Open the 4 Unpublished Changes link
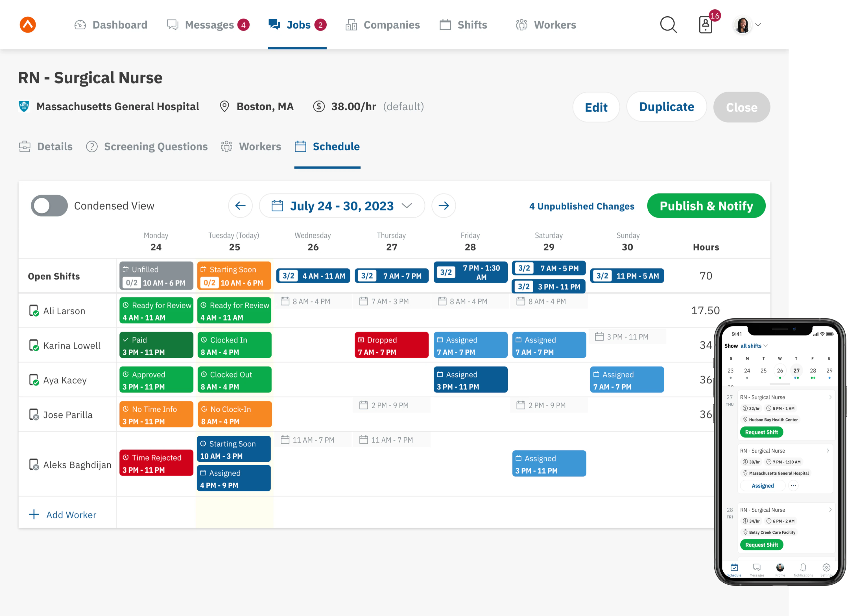The image size is (847, 616). [582, 206]
